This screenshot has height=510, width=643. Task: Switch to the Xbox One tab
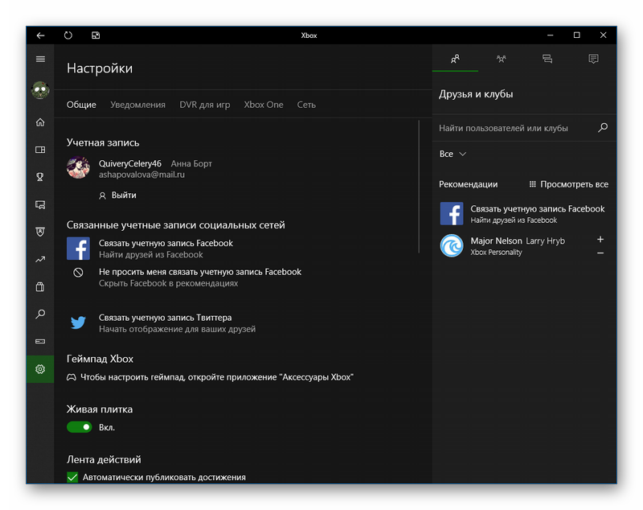click(263, 105)
